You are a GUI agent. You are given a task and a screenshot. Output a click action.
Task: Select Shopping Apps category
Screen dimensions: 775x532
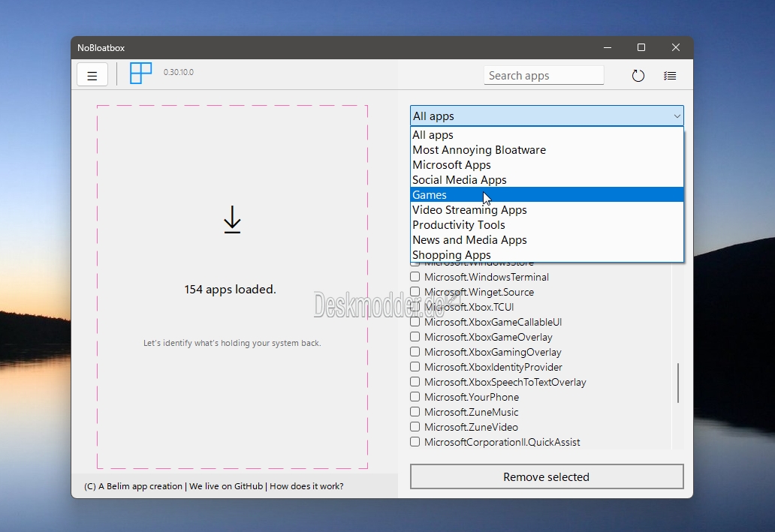(547, 255)
